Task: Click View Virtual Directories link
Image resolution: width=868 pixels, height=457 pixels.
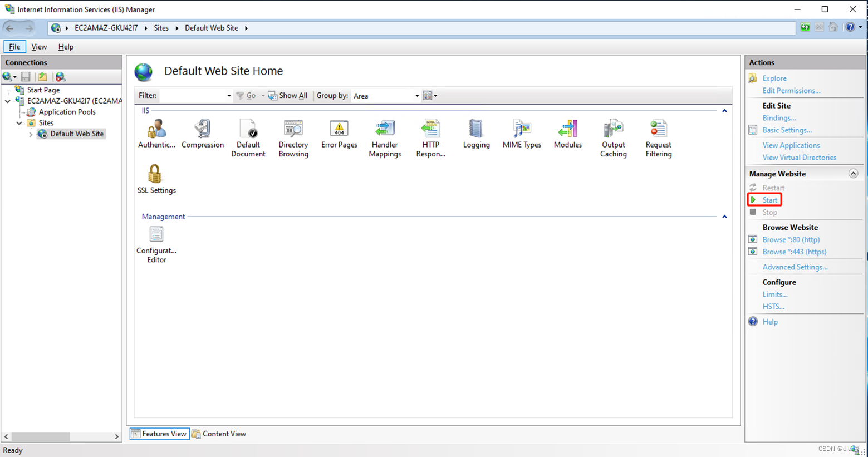Action: [799, 158]
